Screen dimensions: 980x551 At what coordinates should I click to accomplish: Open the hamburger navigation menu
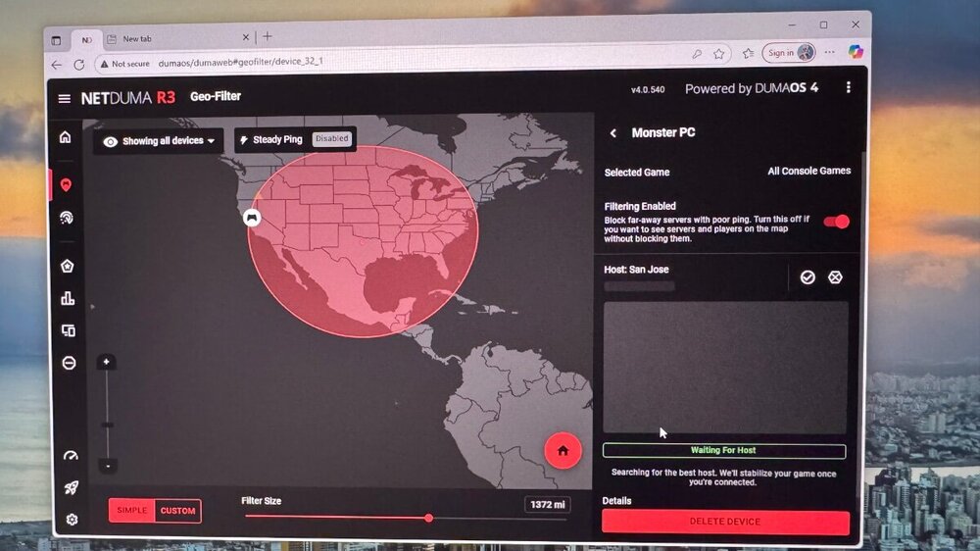coord(65,98)
